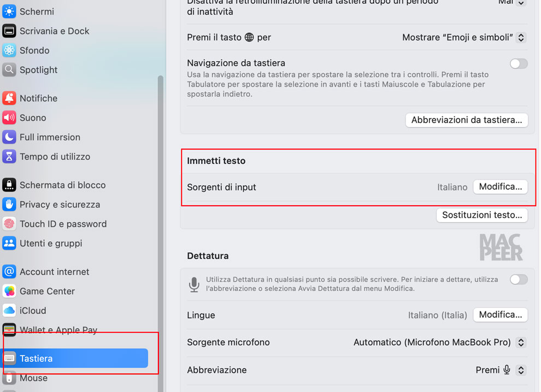Screen dimensions: 541x392
Task: Turn on the Dettatura switch
Action: pos(519,280)
